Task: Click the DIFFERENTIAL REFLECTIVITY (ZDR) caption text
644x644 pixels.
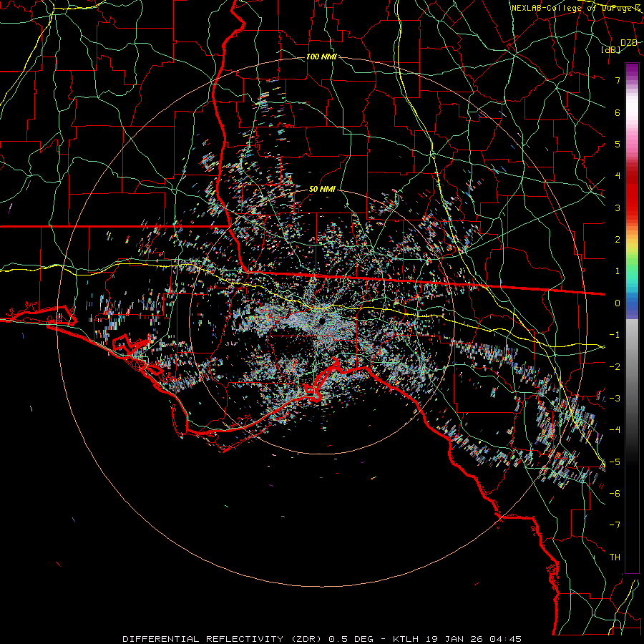Action: click(x=223, y=639)
